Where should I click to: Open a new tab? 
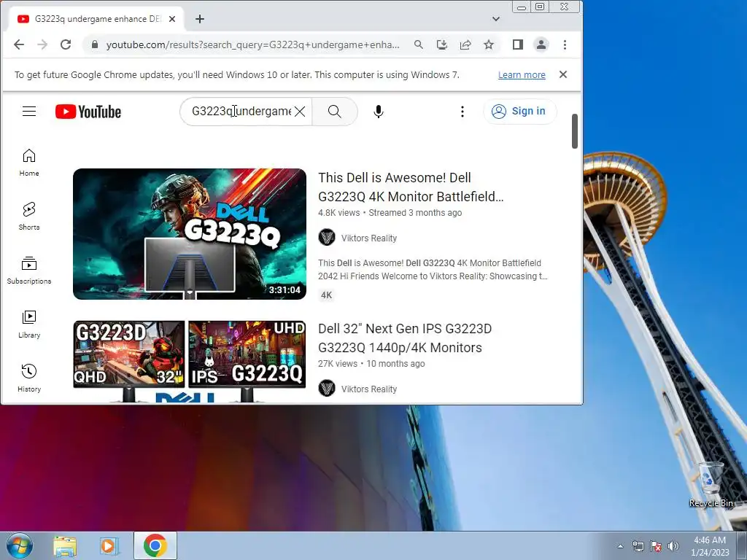pos(200,19)
